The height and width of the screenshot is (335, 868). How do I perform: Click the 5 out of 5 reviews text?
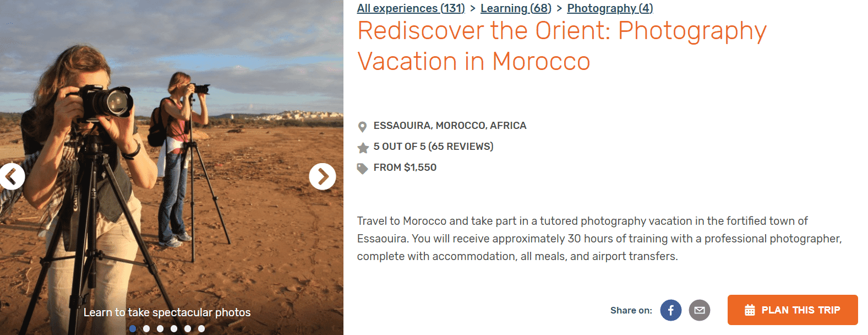coord(433,147)
